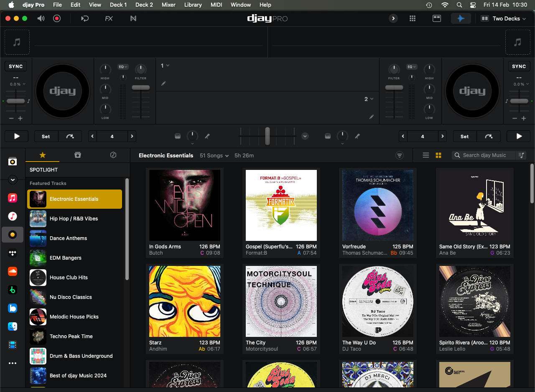535x392 pixels.
Task: Open Apple Music source in sidebar
Action: (13, 198)
